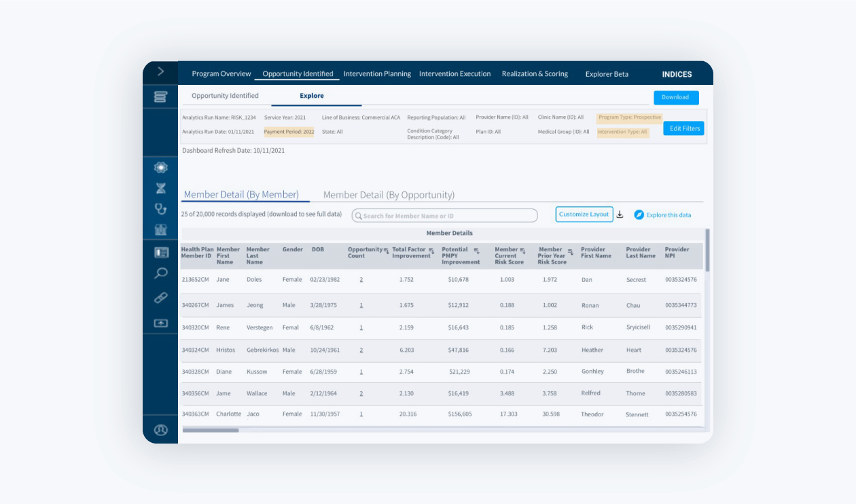856x504 pixels.
Task: Click the DOB column header
Action: point(318,249)
